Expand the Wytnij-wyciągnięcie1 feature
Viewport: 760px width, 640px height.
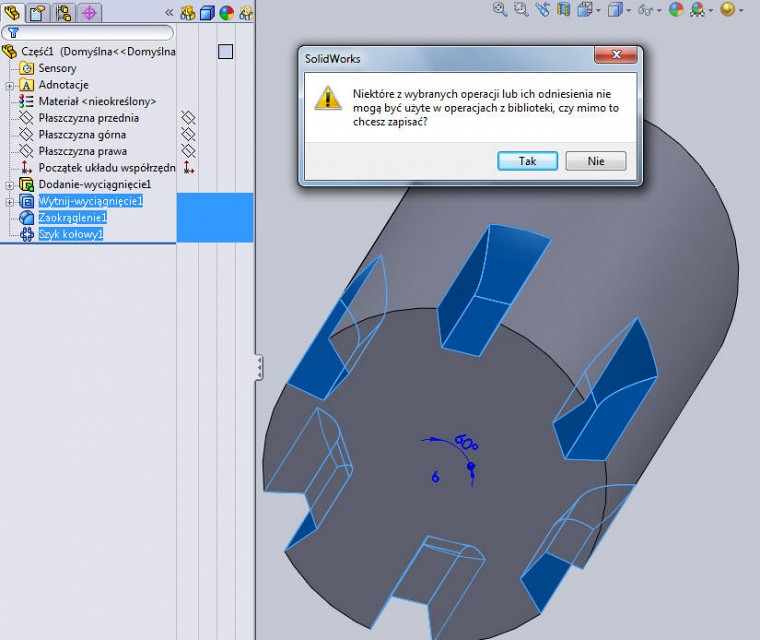click(9, 202)
